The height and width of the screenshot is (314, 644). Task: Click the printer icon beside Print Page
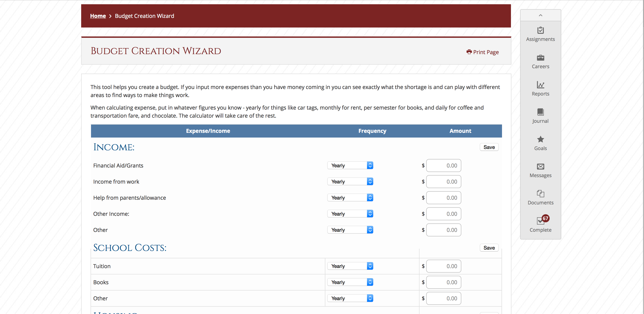click(469, 52)
